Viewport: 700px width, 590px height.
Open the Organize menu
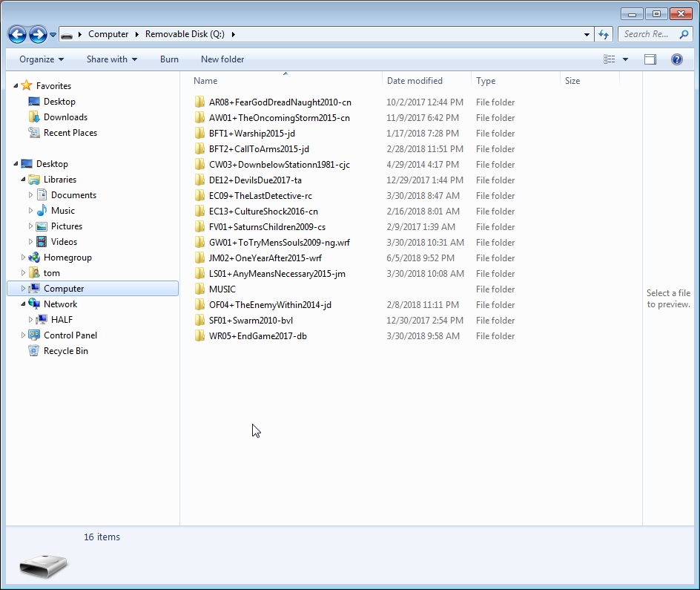pos(42,59)
